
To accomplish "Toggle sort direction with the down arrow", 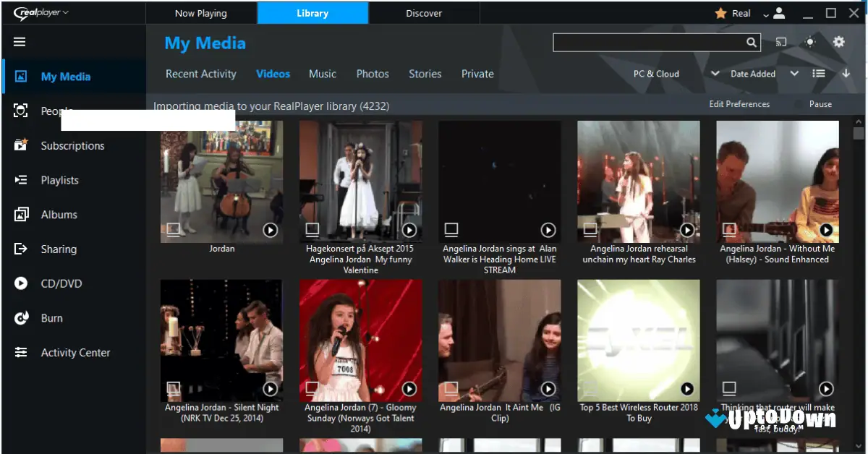I will click(x=845, y=73).
